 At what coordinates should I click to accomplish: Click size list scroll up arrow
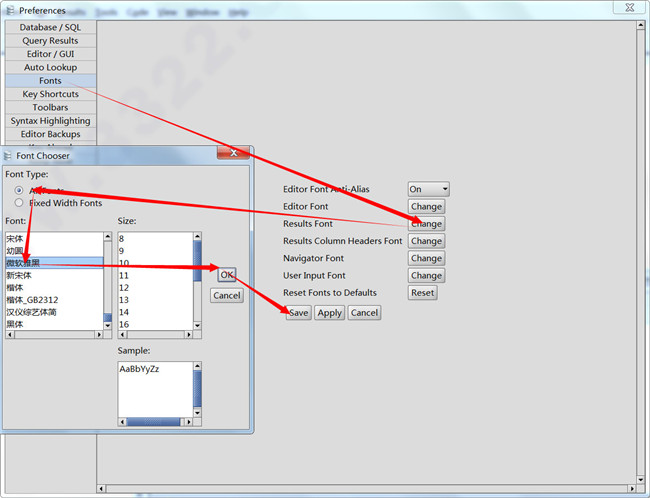click(x=197, y=236)
